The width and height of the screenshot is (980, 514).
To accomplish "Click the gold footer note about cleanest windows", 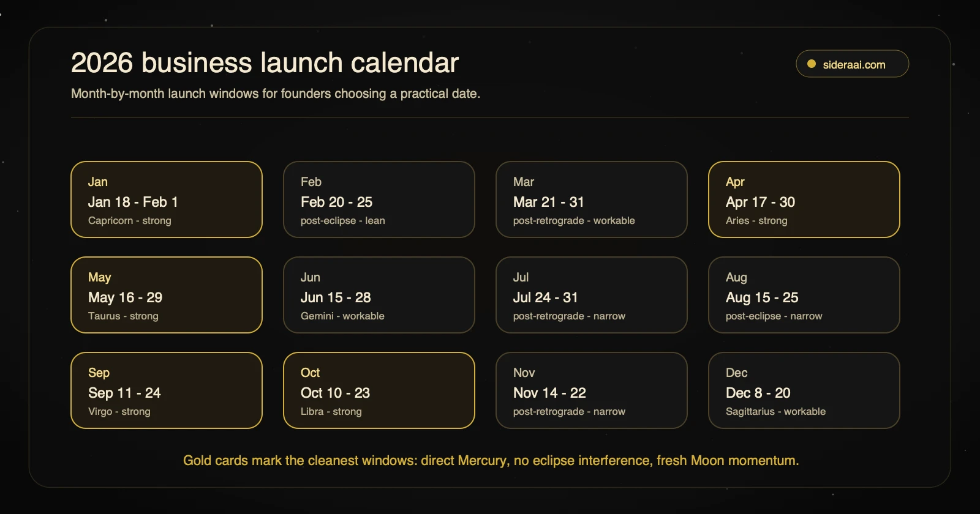I will click(491, 460).
